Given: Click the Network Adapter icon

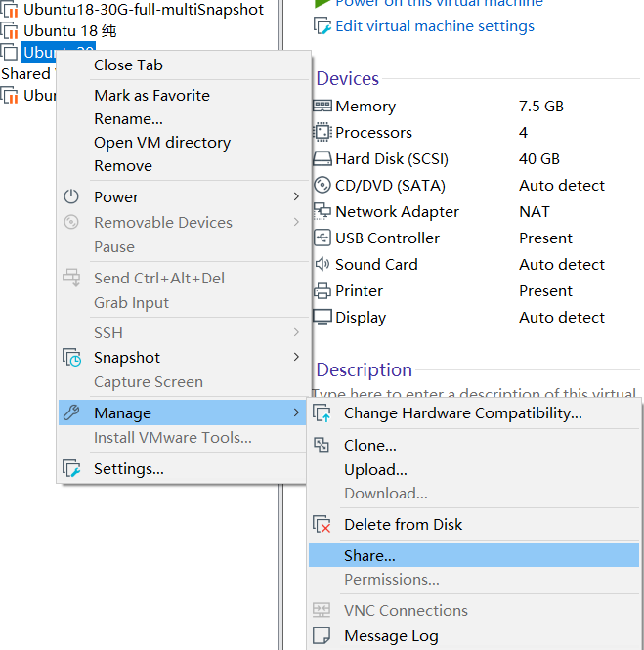Looking at the screenshot, I should tap(322, 211).
